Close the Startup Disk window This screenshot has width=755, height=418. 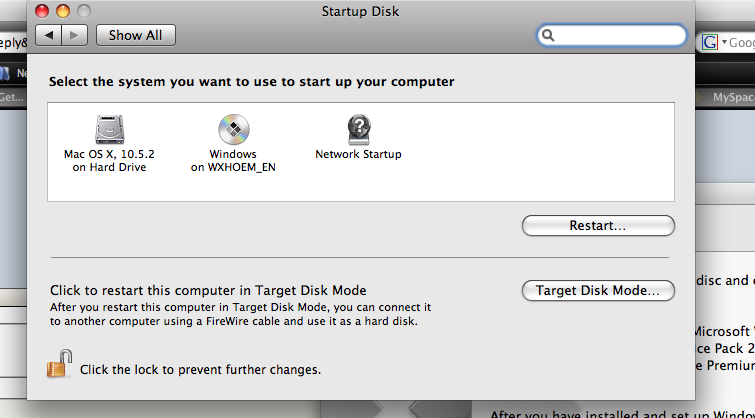42,11
